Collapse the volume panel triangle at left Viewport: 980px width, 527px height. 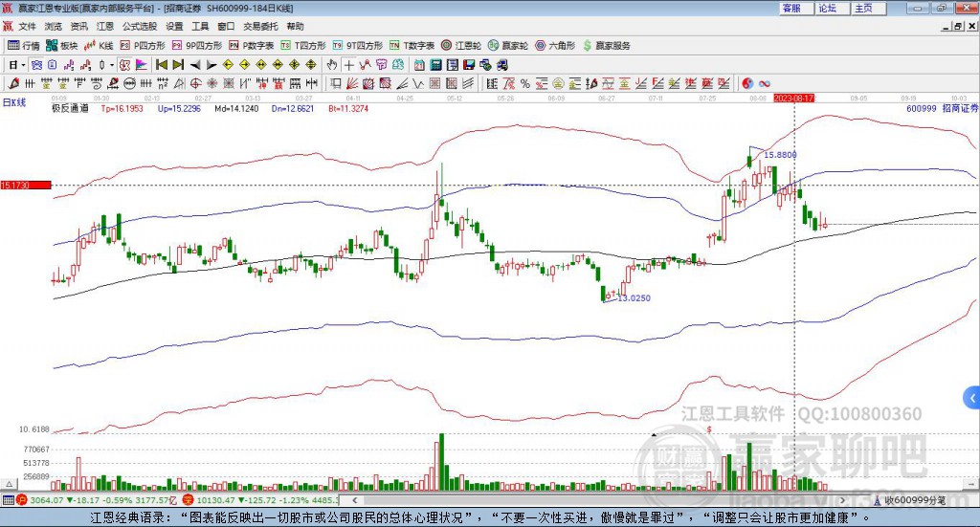coord(10,484)
